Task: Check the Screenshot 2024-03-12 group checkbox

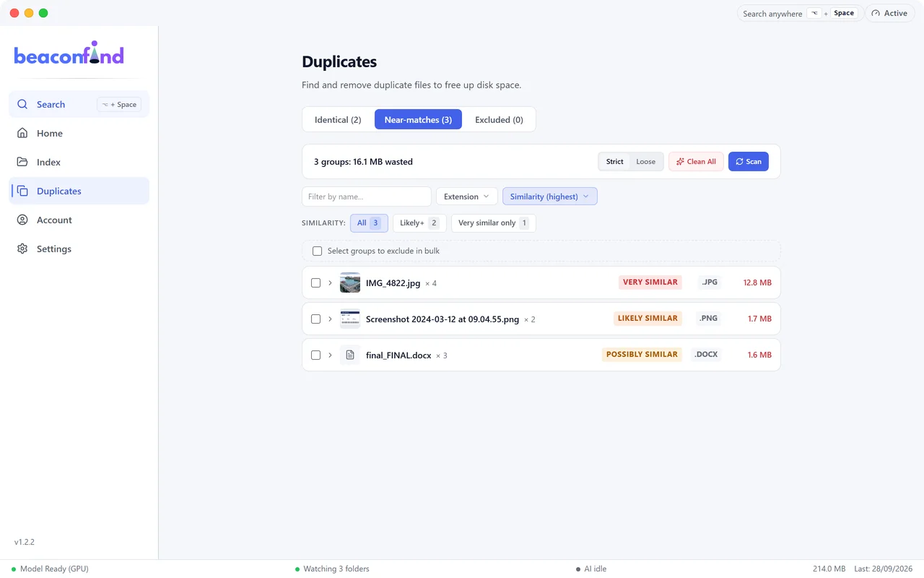Action: [315, 319]
